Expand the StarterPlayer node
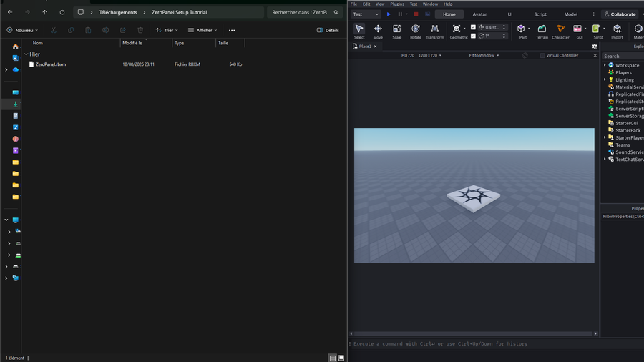Image resolution: width=644 pixels, height=362 pixels. pyautogui.click(x=605, y=137)
